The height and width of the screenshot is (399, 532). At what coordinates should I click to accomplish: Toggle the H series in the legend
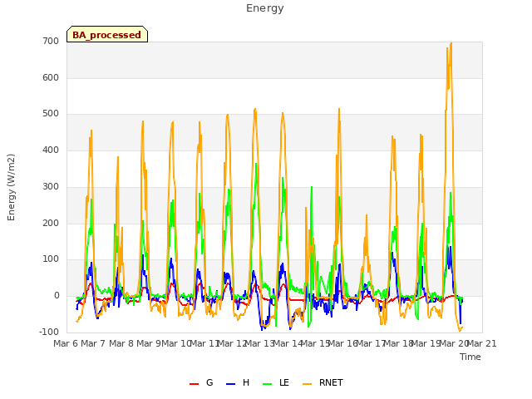(x=238, y=382)
